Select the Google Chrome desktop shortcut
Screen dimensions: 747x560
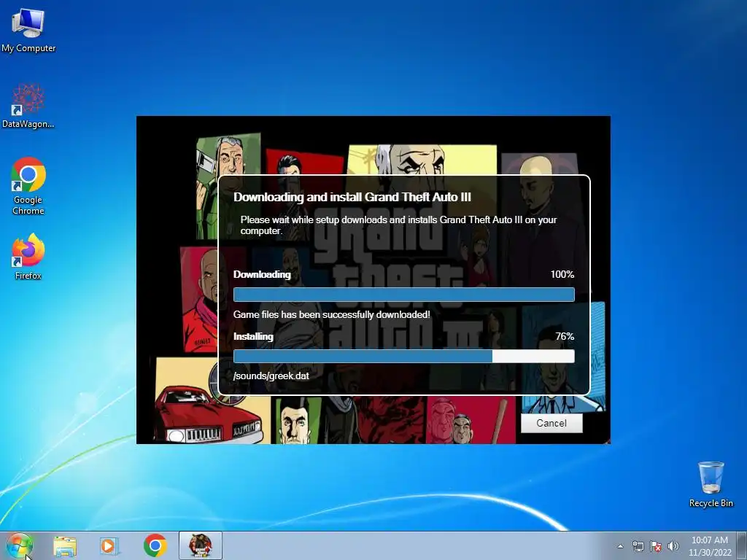(28, 186)
